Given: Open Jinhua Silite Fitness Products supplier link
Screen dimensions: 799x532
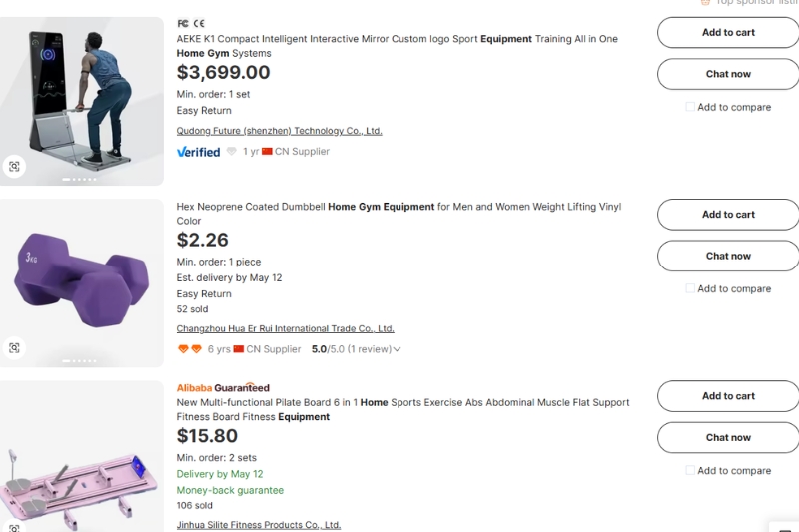Looking at the screenshot, I should [x=259, y=525].
